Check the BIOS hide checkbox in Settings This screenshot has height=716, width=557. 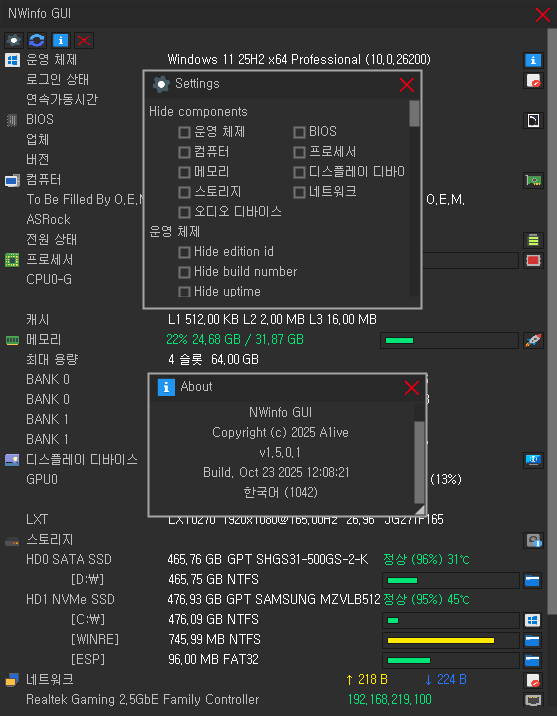(x=299, y=132)
